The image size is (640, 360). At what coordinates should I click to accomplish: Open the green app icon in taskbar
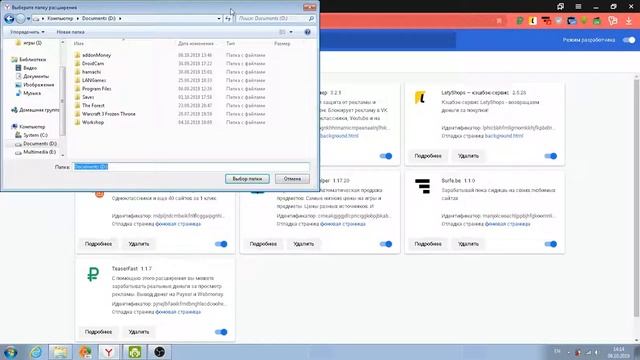[x=135, y=352]
